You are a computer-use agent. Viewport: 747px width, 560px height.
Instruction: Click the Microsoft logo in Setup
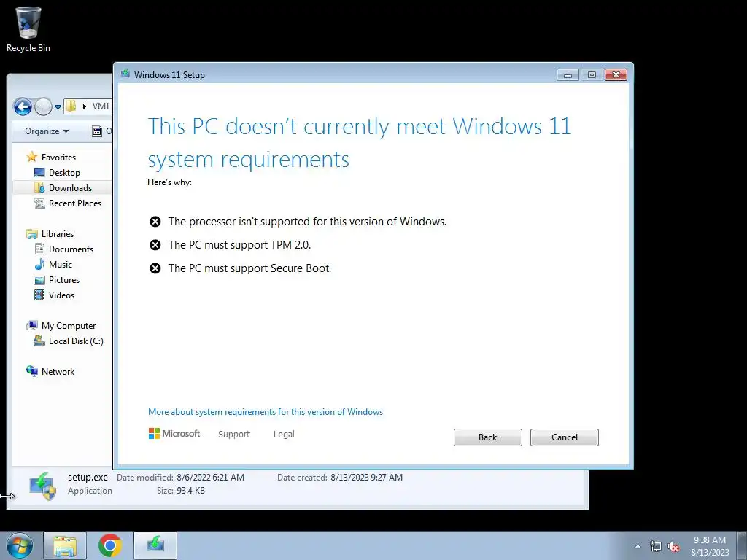pos(174,434)
